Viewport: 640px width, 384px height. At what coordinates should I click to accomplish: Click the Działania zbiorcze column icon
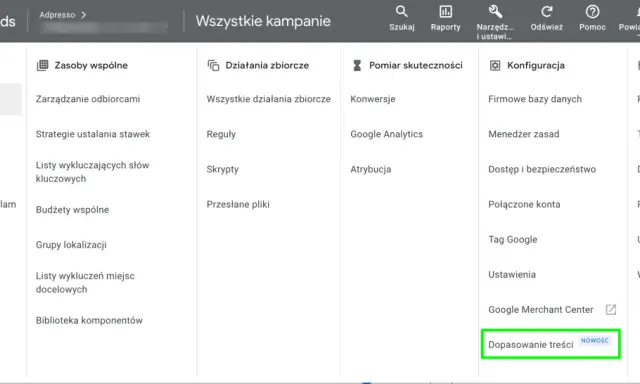[213, 65]
